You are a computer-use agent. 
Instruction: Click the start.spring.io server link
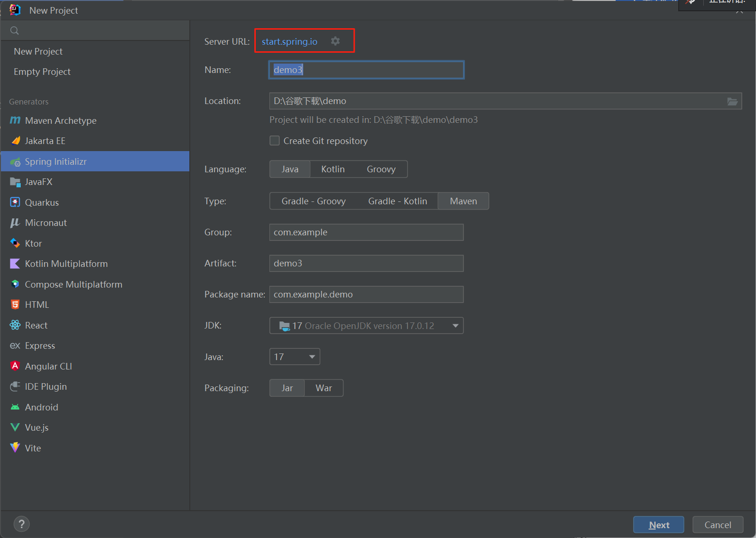point(289,41)
